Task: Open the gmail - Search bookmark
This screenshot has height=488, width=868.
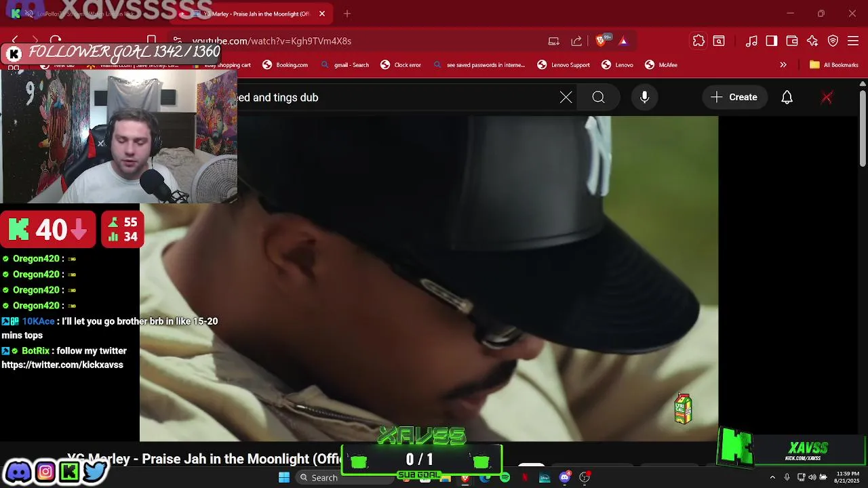Action: (344, 65)
